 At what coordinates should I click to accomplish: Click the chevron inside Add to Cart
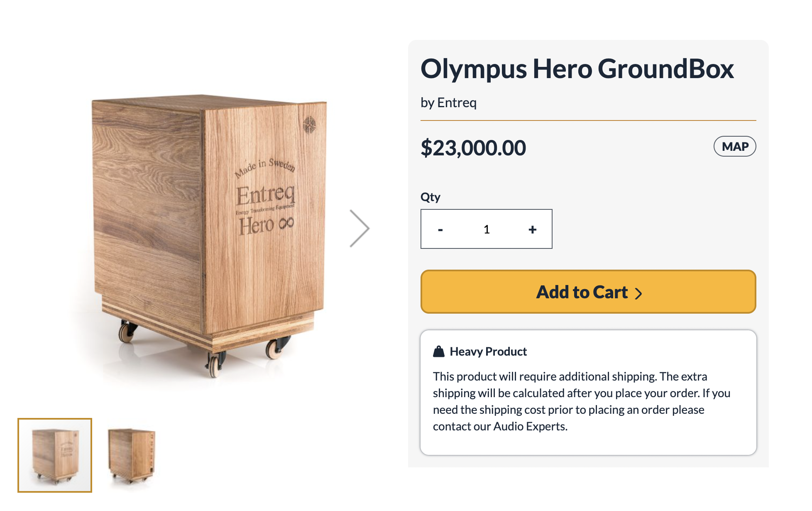pos(638,293)
